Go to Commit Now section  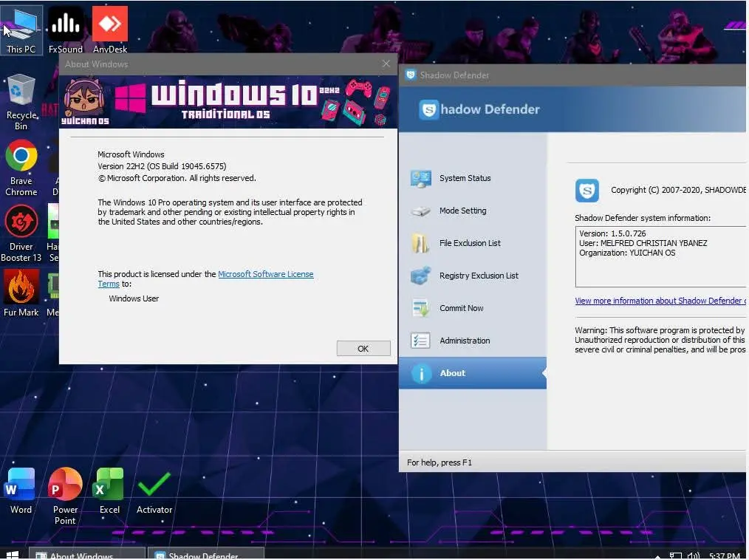tap(462, 308)
